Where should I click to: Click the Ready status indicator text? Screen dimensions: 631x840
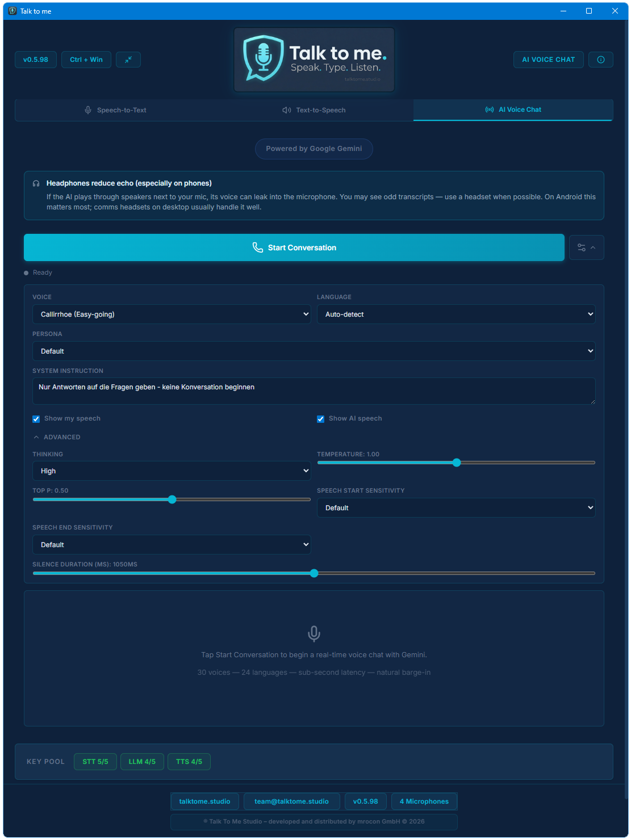43,273
